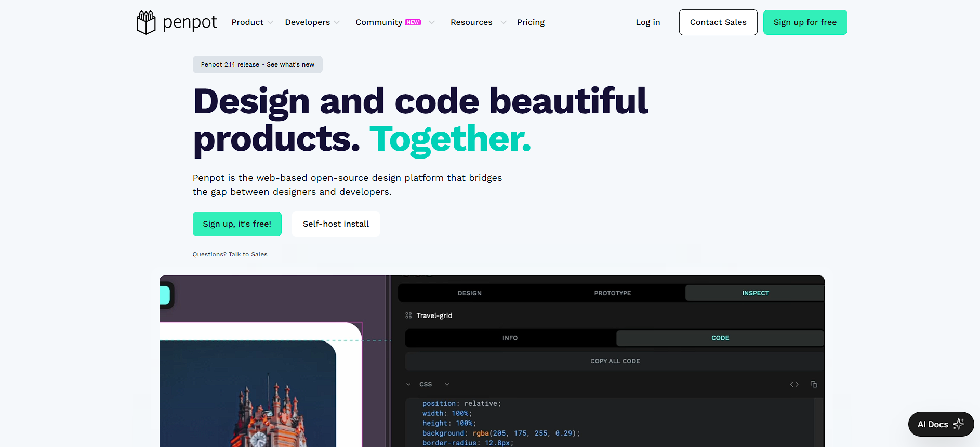Click the border-radius code line
This screenshot has width=980, height=447.
click(468, 443)
